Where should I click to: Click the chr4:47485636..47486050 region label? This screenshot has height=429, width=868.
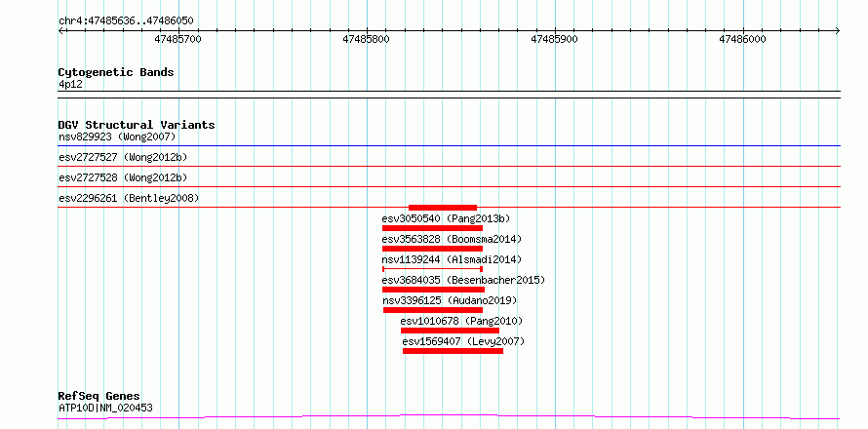[126, 20]
